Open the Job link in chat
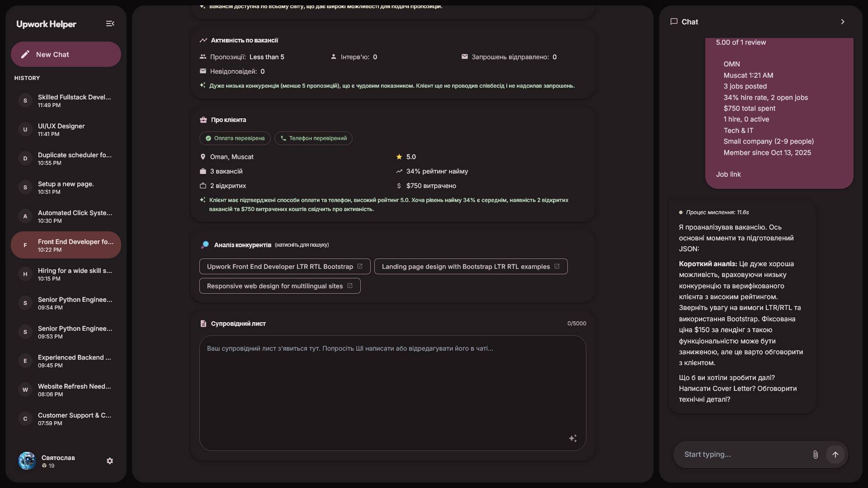The width and height of the screenshot is (868, 488). click(728, 174)
